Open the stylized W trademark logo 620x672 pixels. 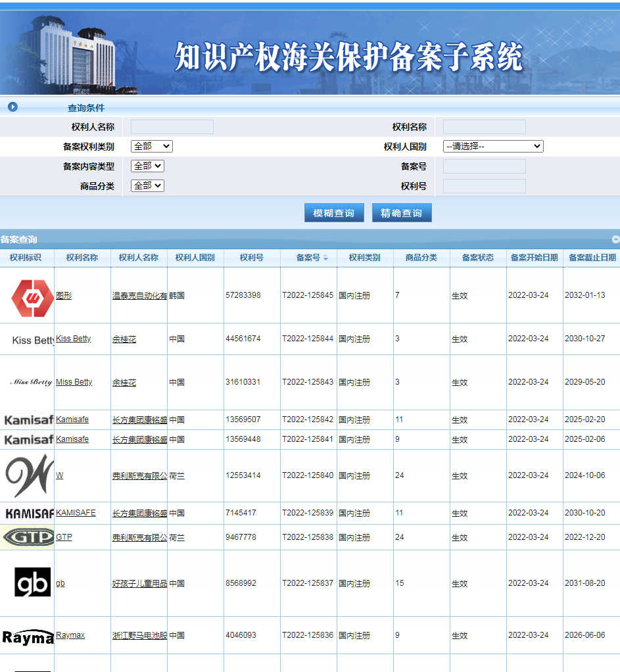tap(30, 475)
